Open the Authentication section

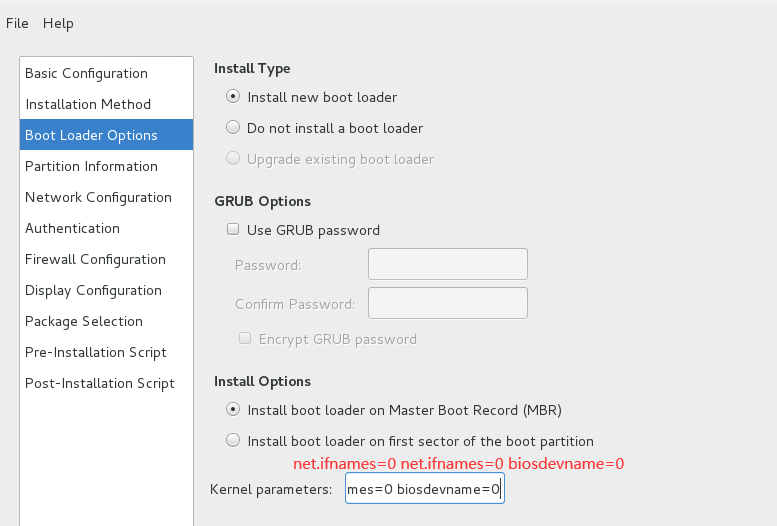click(x=72, y=228)
